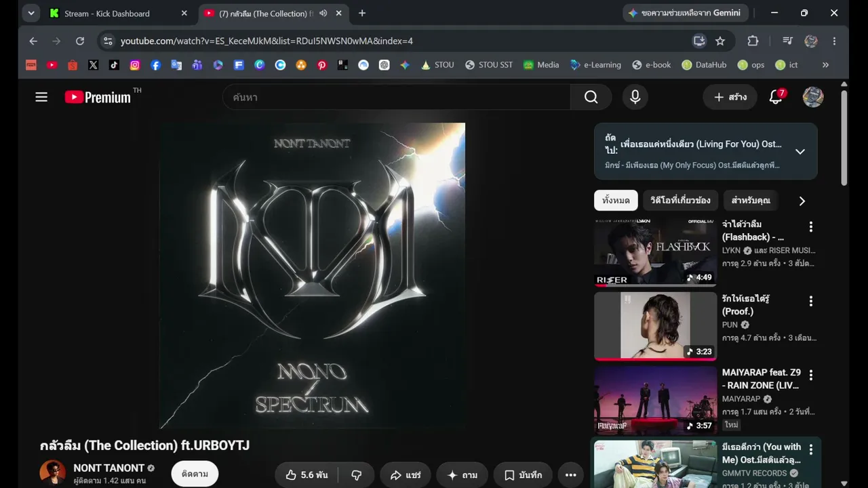Open the X (Twitter) bookmark

[93, 65]
